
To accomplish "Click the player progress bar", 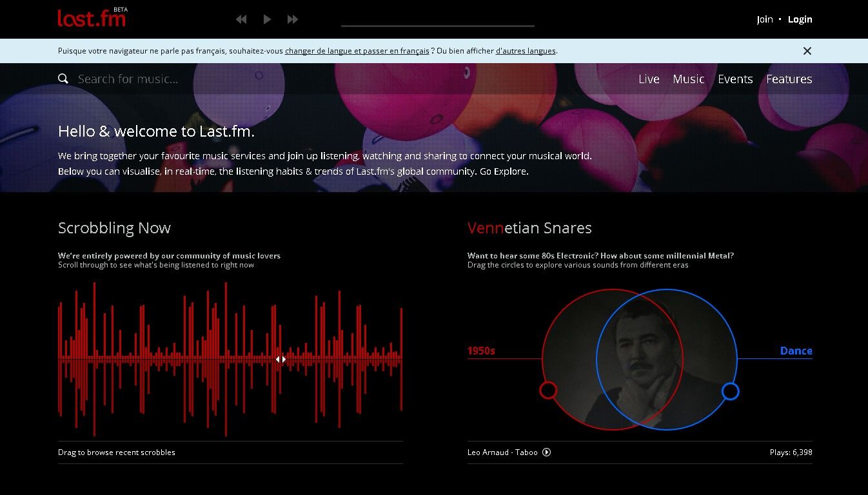I will click(x=437, y=26).
